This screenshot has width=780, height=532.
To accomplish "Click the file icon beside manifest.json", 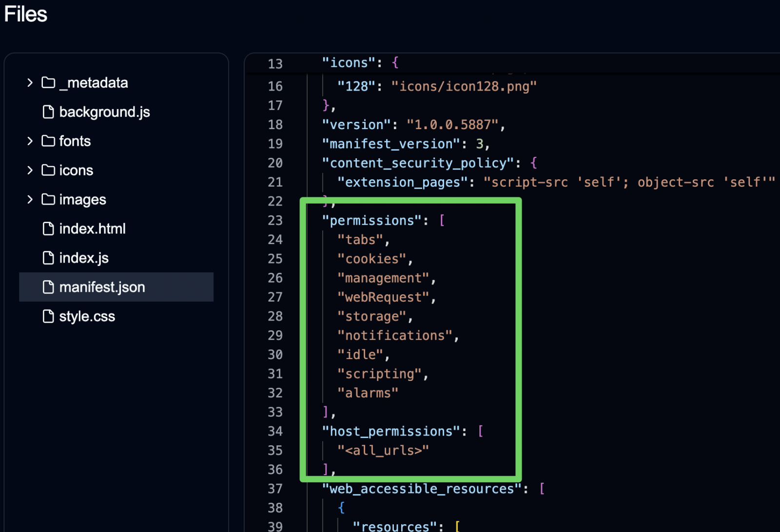I will coord(48,287).
